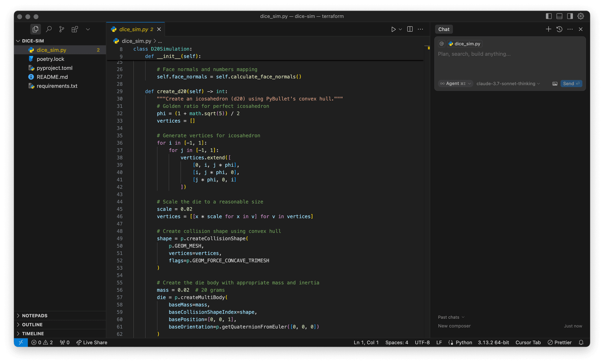The width and height of the screenshot is (604, 364).
Task: Open chat history clock icon
Action: pyautogui.click(x=559, y=29)
